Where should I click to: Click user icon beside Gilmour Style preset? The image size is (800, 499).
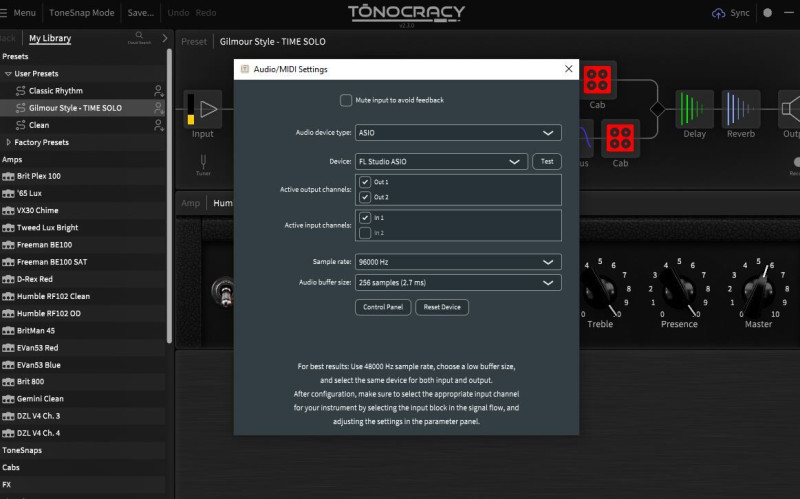(159, 108)
